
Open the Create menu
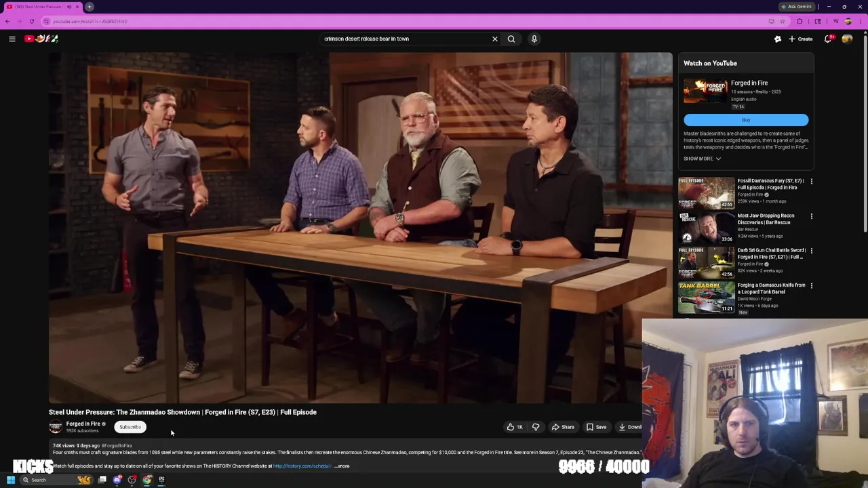point(800,39)
